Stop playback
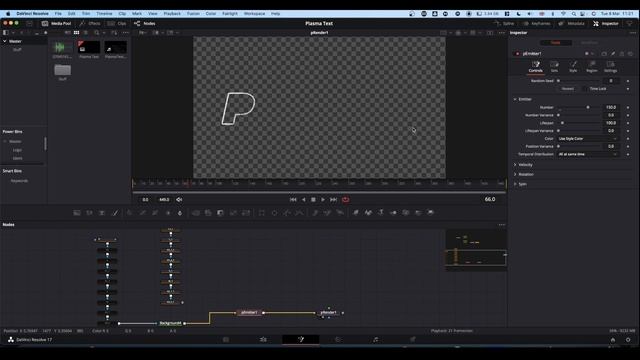This screenshot has width=640, height=360. (x=313, y=200)
